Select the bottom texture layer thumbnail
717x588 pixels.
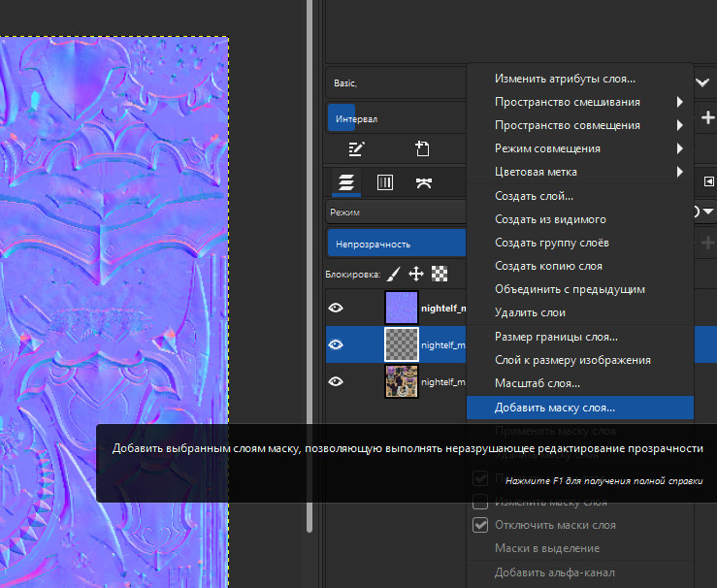(x=402, y=381)
